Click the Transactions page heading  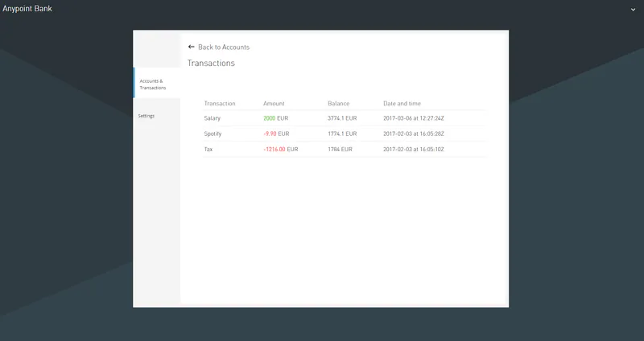coord(211,63)
